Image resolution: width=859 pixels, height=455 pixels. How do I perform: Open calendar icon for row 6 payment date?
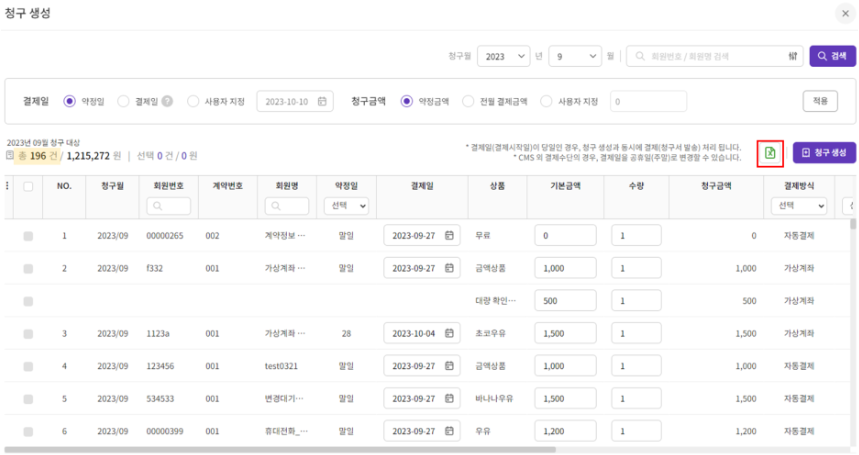click(x=449, y=431)
